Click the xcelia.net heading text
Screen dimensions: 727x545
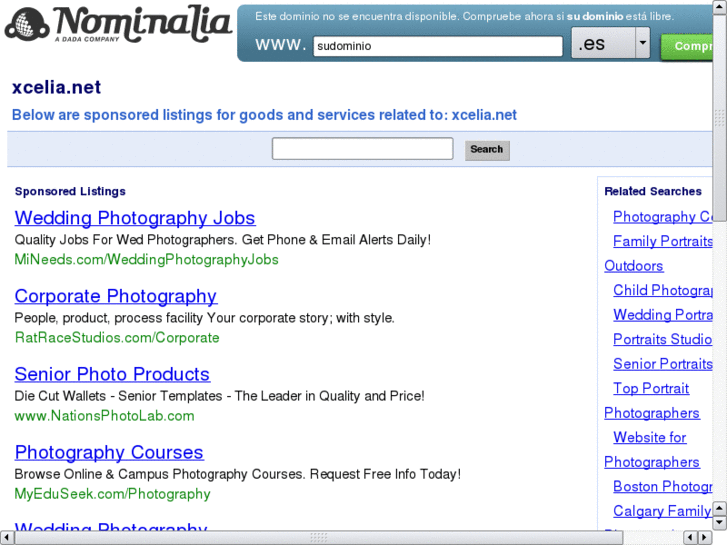(56, 87)
